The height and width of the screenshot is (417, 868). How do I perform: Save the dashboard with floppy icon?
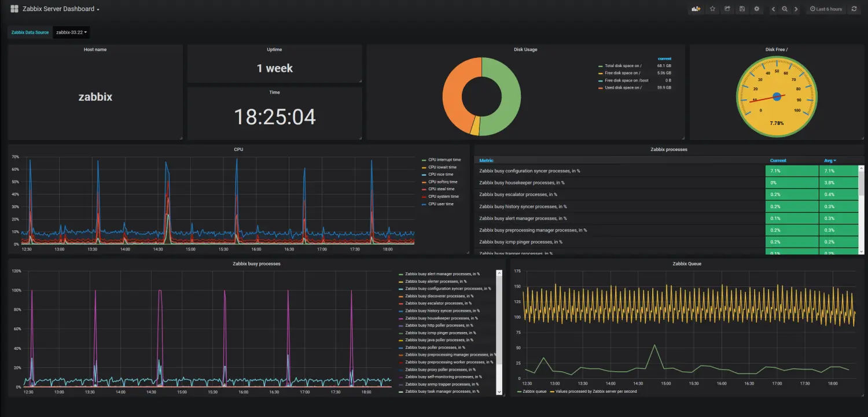tap(742, 9)
